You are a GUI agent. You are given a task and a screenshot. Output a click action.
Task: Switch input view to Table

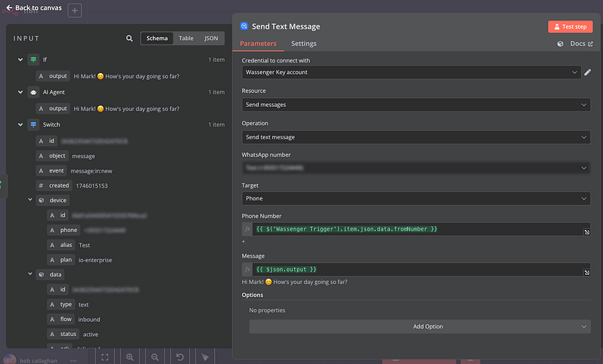(x=185, y=38)
